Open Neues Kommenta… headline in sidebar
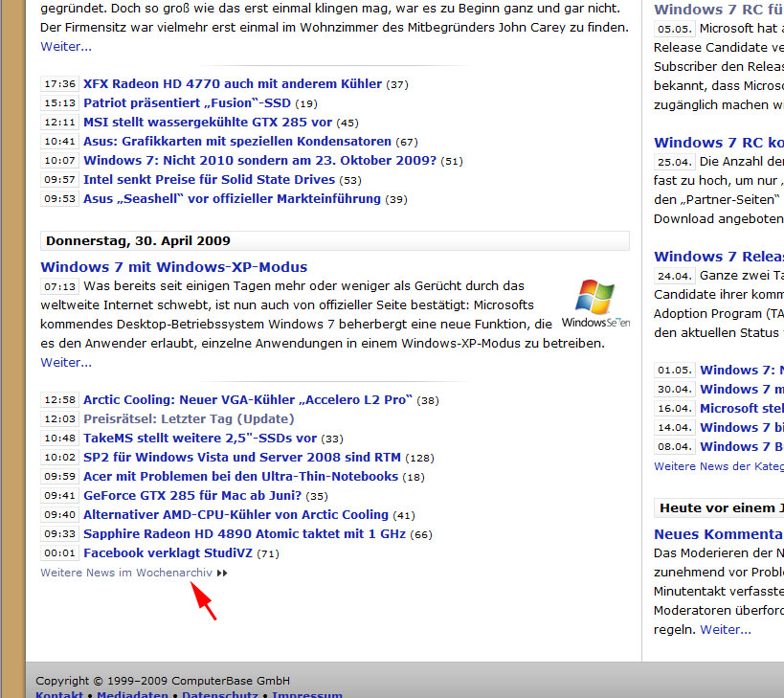This screenshot has width=784, height=698. tap(719, 534)
